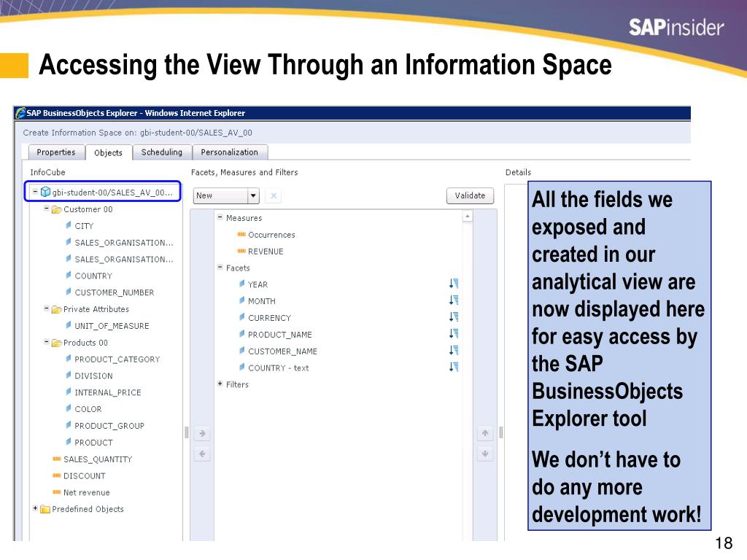Click the UNIT_OF_MEASURE attribute icon
The height and width of the screenshot is (560, 747).
point(68,325)
